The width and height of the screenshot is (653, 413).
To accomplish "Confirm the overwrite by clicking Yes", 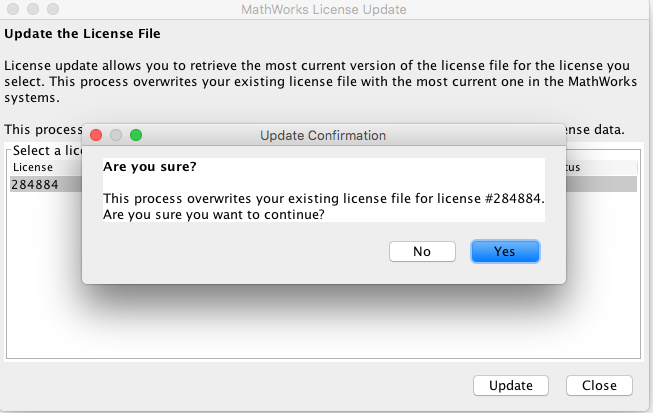I will coord(505,251).
